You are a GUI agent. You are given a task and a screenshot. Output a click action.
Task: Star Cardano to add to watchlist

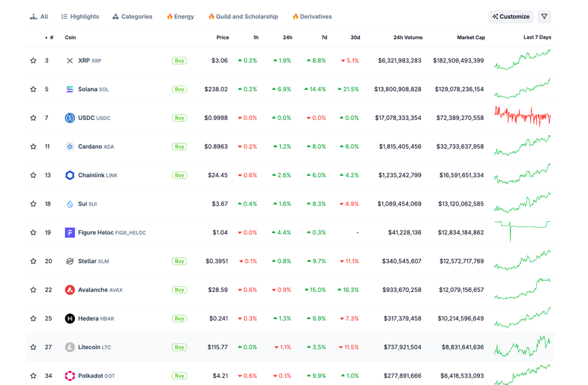click(33, 147)
